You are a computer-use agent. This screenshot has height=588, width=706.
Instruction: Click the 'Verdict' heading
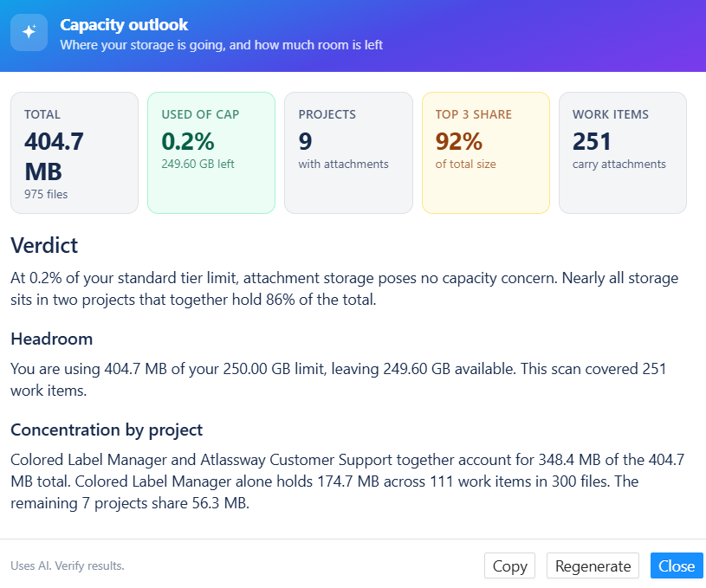pos(44,246)
